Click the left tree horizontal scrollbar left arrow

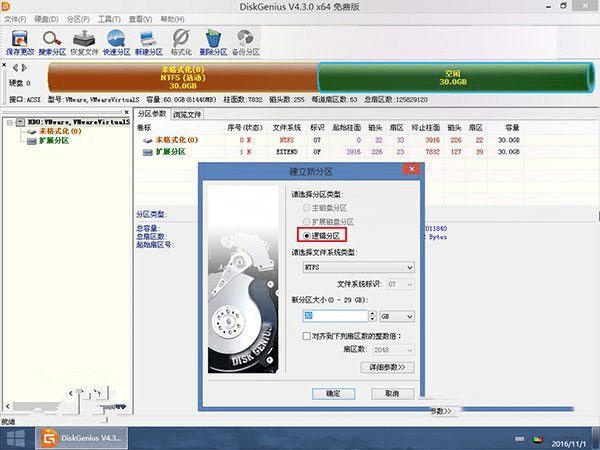(x=7, y=406)
